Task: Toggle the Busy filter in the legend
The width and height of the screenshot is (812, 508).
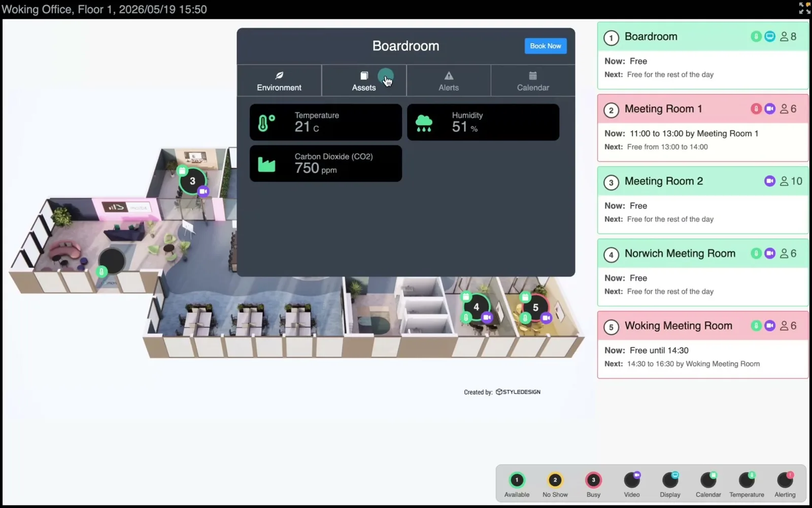Action: (593, 484)
